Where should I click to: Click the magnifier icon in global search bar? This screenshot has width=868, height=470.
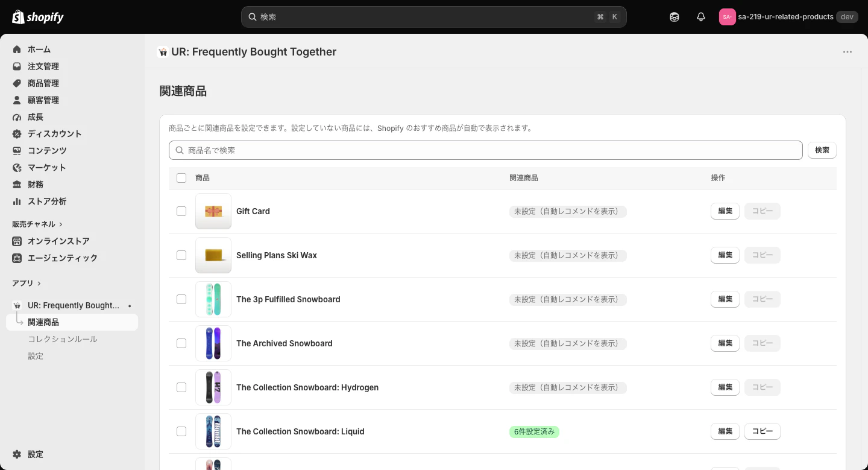click(253, 17)
